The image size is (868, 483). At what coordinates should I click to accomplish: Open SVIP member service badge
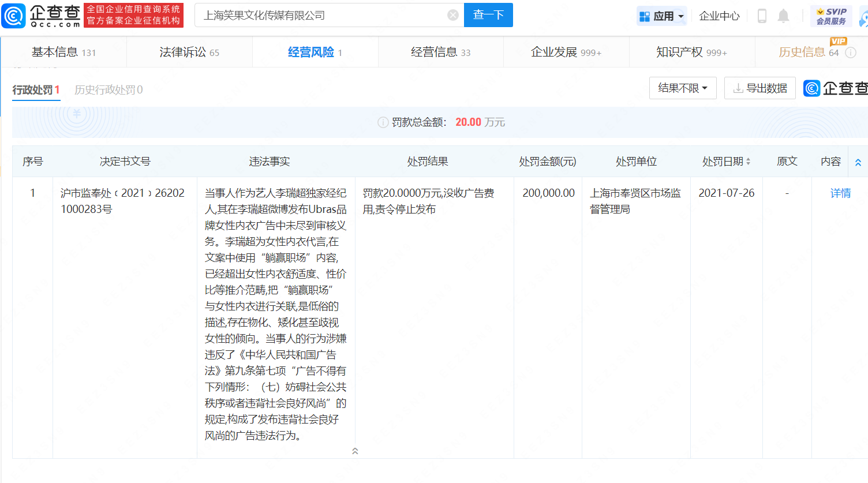coord(831,16)
